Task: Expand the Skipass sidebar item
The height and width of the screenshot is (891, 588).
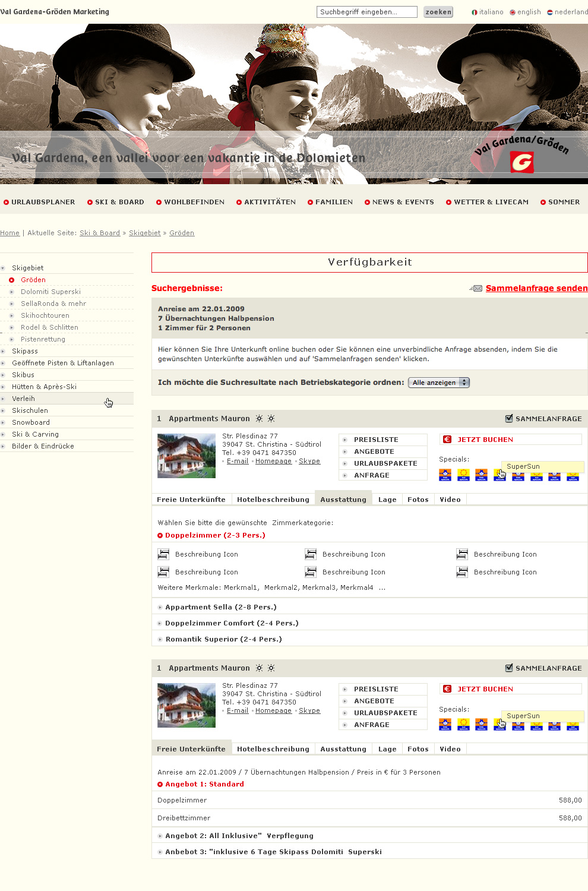Action: 25,351
